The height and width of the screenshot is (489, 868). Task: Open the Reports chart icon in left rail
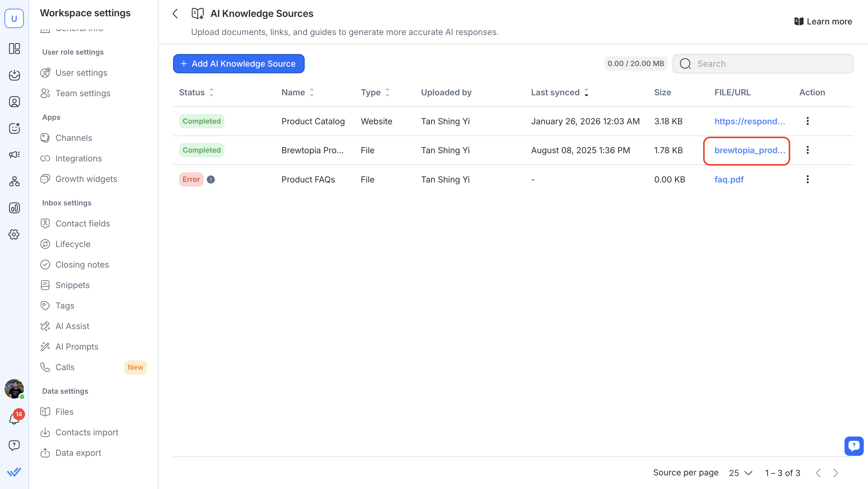point(14,208)
